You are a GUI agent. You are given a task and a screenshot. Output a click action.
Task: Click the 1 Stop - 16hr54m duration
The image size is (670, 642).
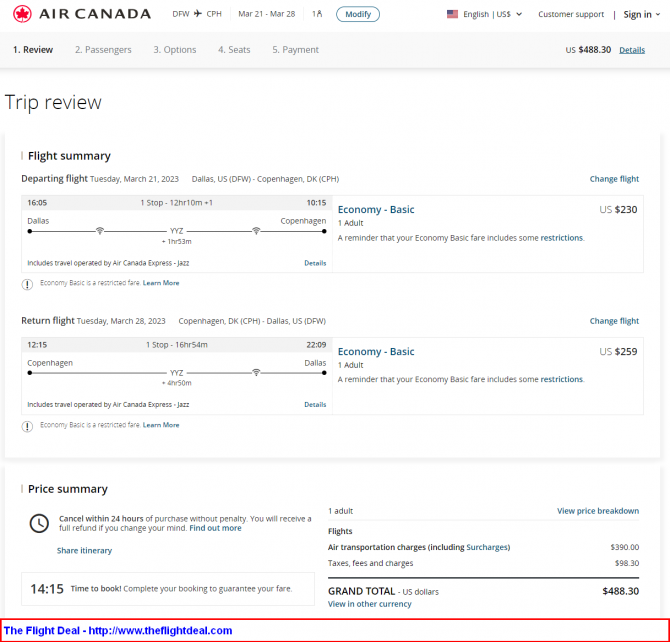176,345
